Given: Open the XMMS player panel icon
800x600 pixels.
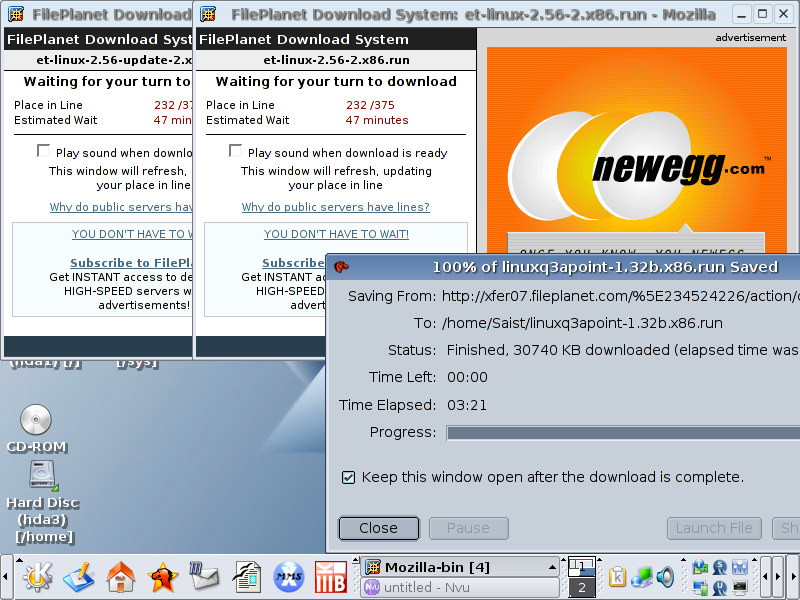Looking at the screenshot, I should pyautogui.click(x=289, y=577).
